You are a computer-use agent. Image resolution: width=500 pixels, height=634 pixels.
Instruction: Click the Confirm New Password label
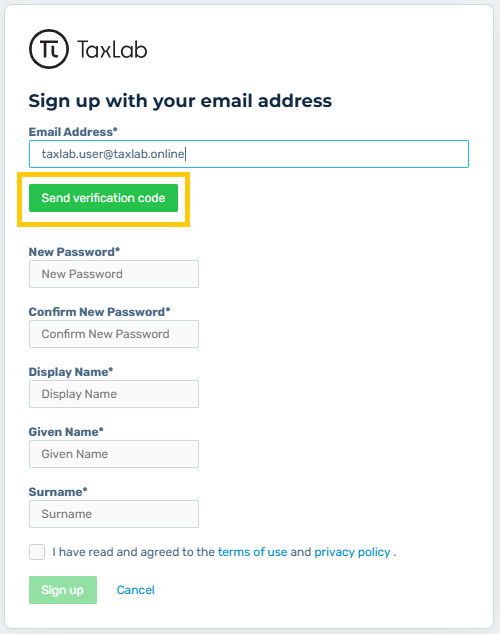pyautogui.click(x=99, y=312)
